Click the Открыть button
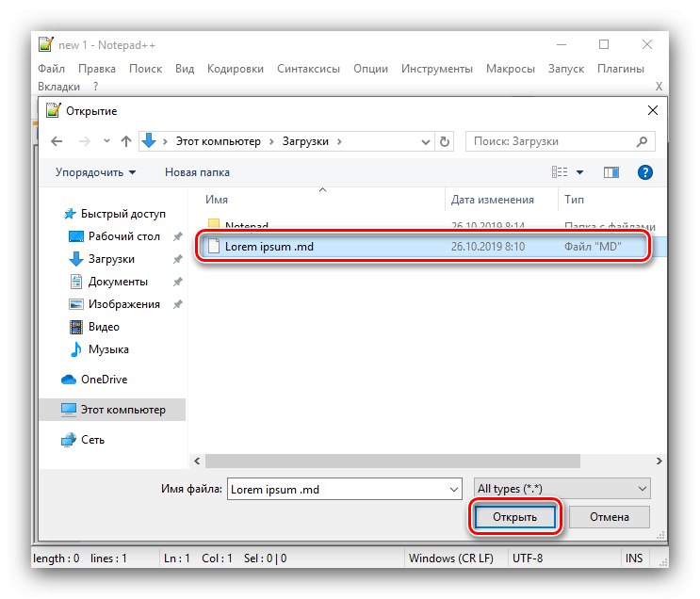The image size is (700, 599). (x=514, y=517)
